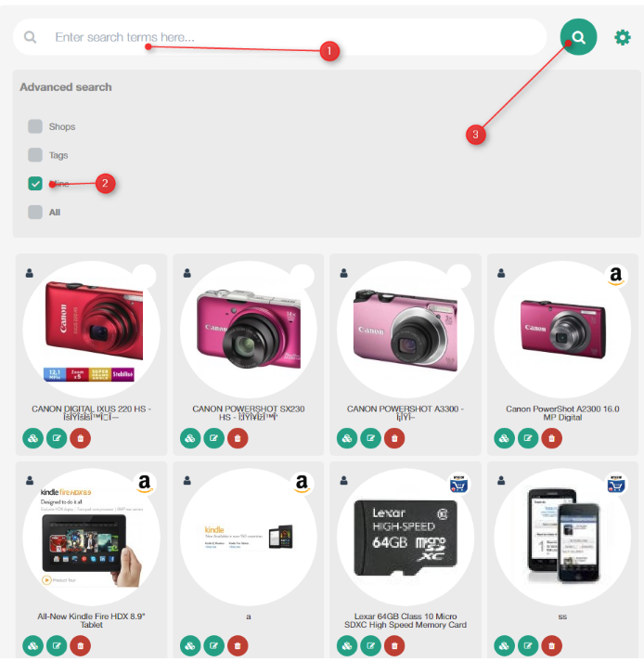
Task: Enable the Tags checkbox
Action: pos(35,155)
